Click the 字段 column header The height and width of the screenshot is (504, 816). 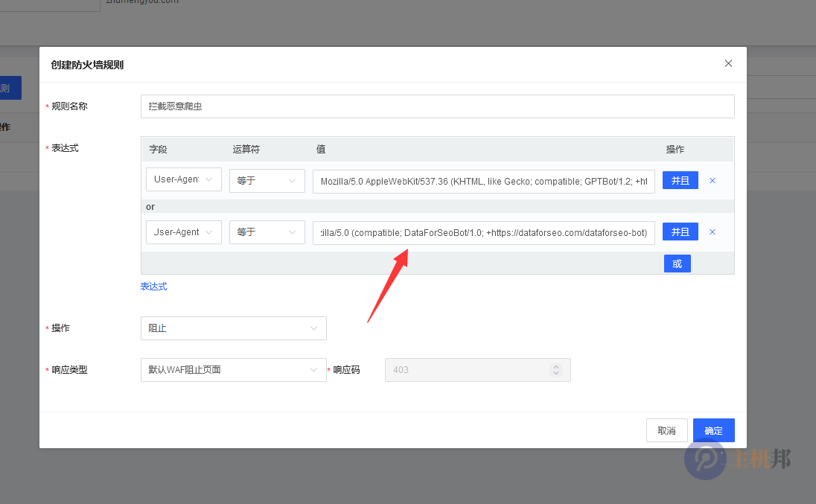click(158, 150)
